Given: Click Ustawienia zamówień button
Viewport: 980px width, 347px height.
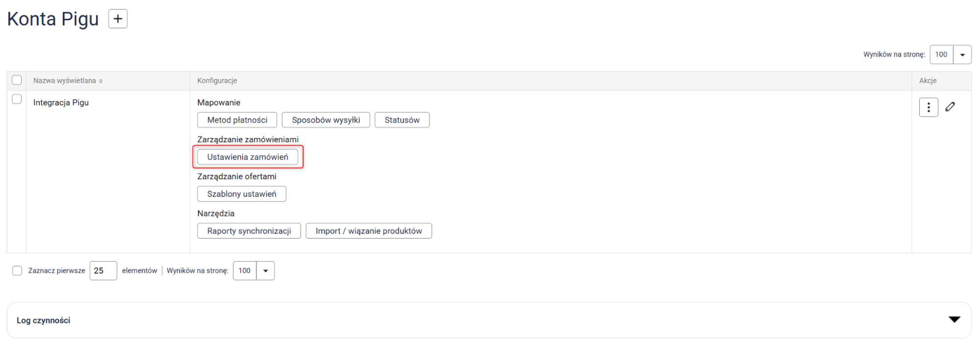Looking at the screenshot, I should click(248, 157).
